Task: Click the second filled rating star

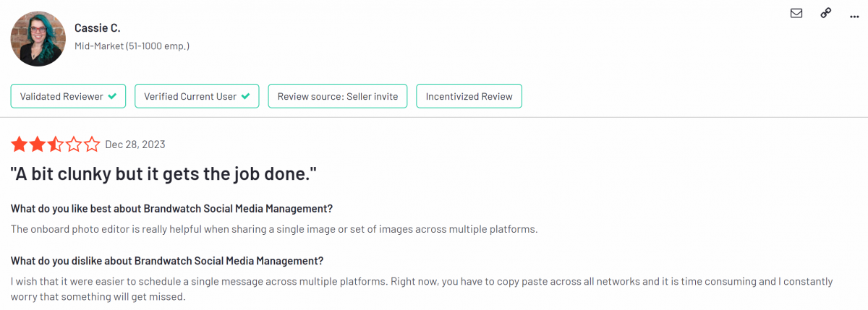Action: point(38,145)
